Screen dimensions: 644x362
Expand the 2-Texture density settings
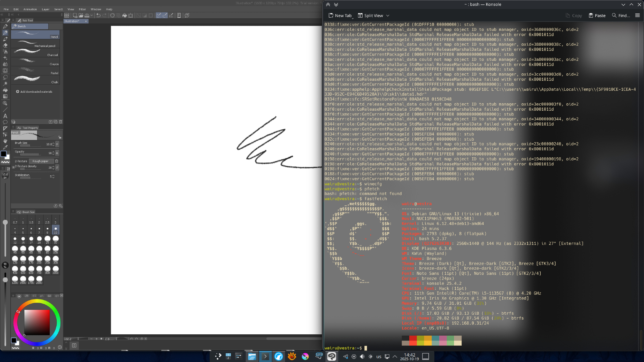click(13, 167)
